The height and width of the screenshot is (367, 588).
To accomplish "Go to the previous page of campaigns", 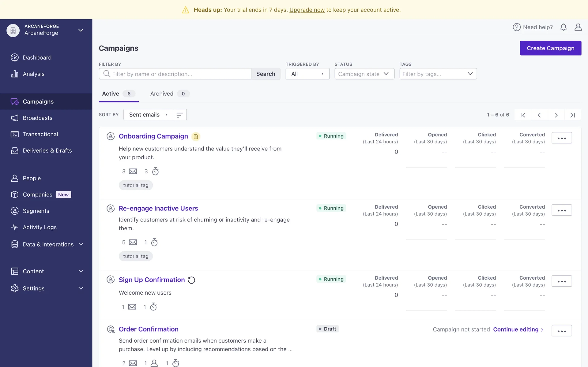I will (x=539, y=115).
